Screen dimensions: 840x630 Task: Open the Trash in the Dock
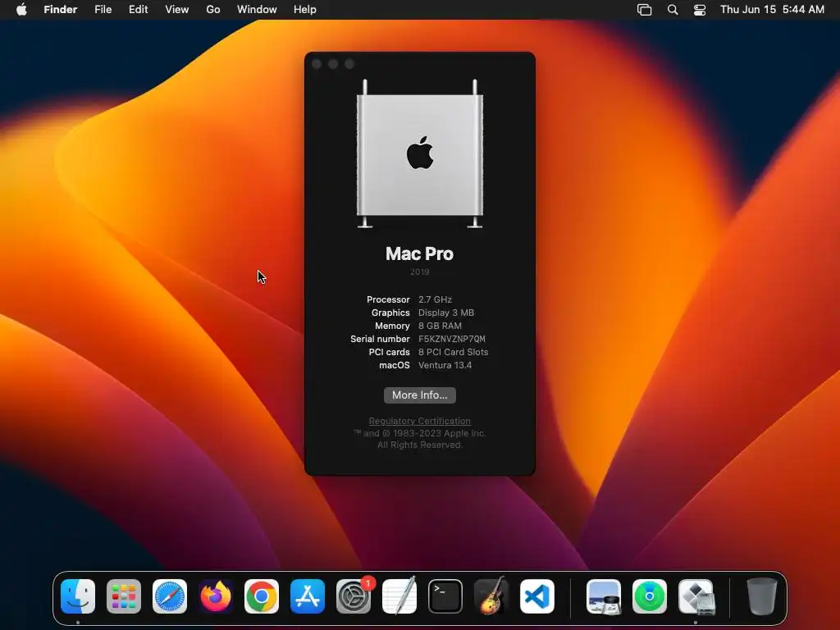761,596
